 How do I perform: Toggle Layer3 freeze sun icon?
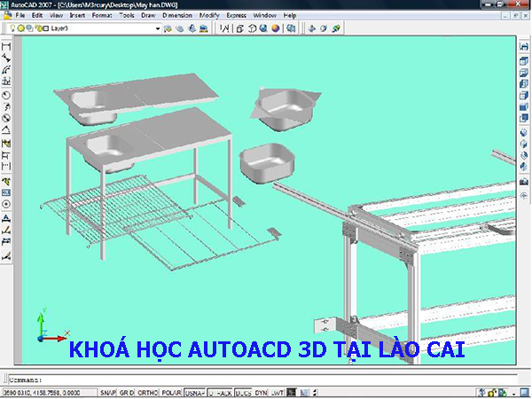click(21, 28)
